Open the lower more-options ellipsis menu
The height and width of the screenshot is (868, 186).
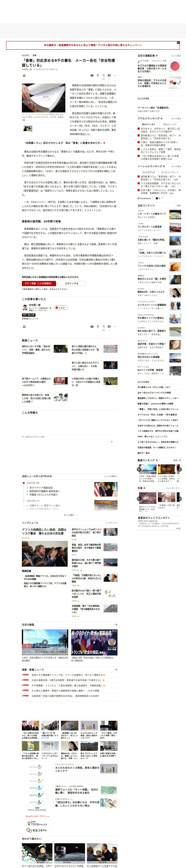pyautogui.click(x=115, y=327)
